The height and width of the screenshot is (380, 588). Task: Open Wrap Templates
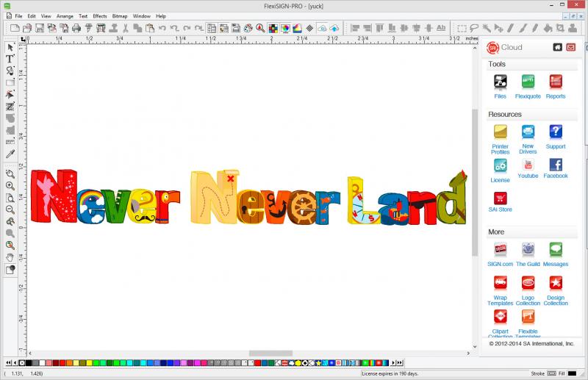pyautogui.click(x=501, y=291)
